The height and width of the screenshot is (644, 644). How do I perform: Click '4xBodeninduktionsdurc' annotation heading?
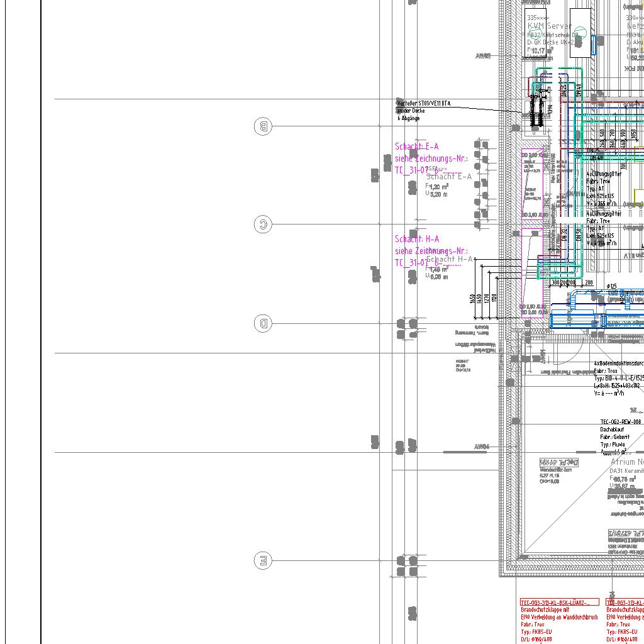619,364
